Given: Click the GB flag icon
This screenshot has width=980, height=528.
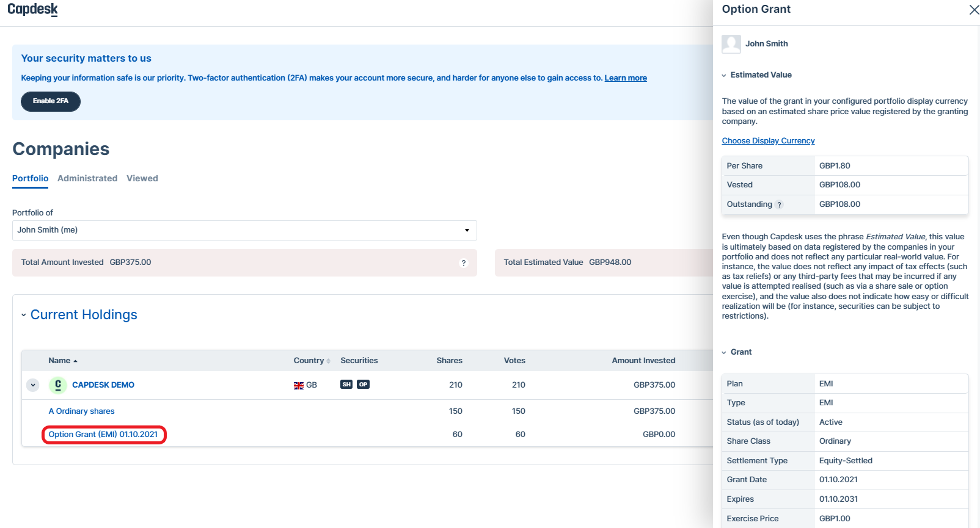Looking at the screenshot, I should [299, 385].
